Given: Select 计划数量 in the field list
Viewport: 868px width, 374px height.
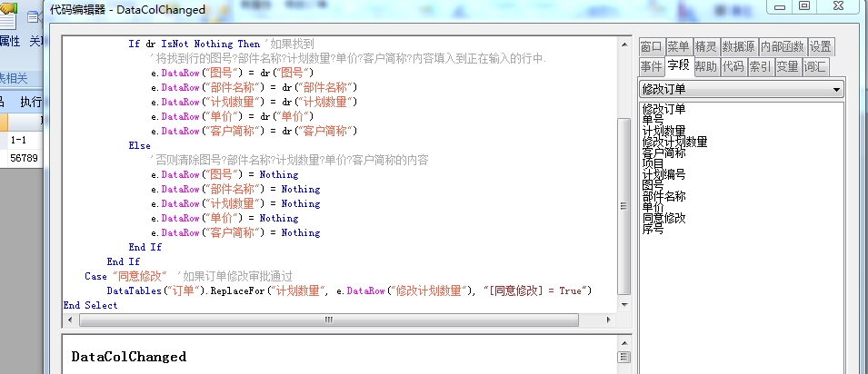Looking at the screenshot, I should coord(663,131).
